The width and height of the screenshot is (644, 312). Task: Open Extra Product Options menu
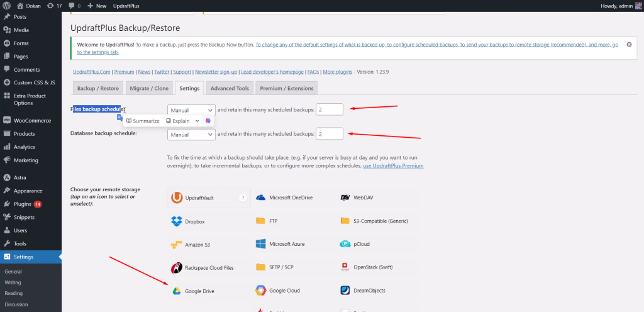tap(31, 99)
